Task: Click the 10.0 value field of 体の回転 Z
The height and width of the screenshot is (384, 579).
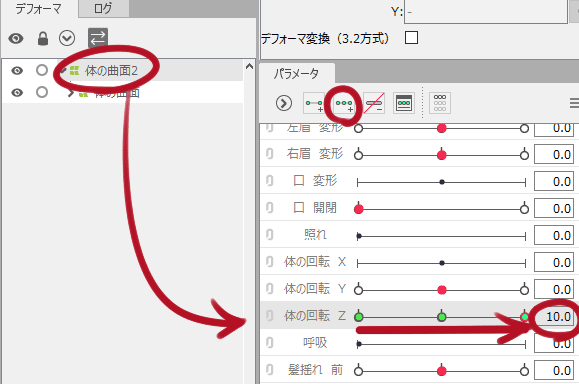Action: 554,317
